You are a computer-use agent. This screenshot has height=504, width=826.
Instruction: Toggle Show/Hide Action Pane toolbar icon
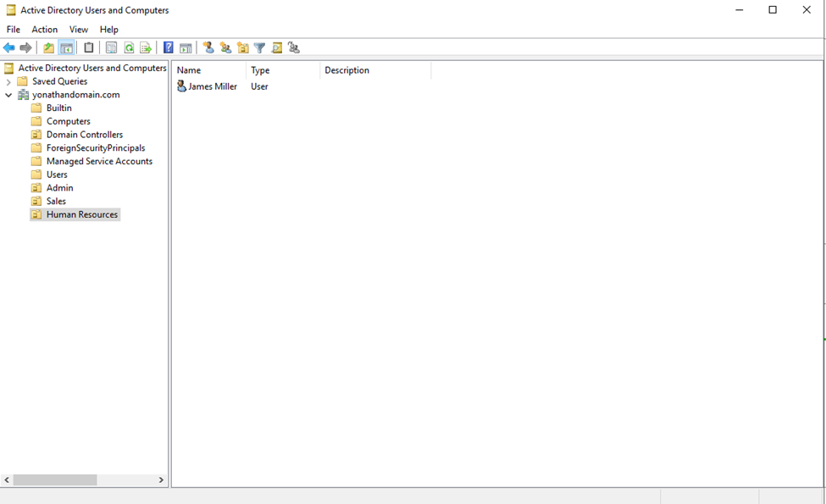click(186, 48)
